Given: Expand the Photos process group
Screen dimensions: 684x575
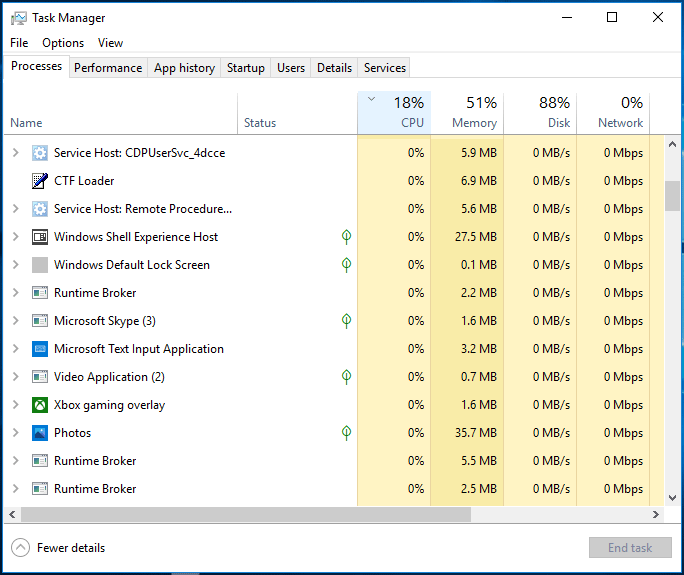Looking at the screenshot, I should (x=16, y=432).
